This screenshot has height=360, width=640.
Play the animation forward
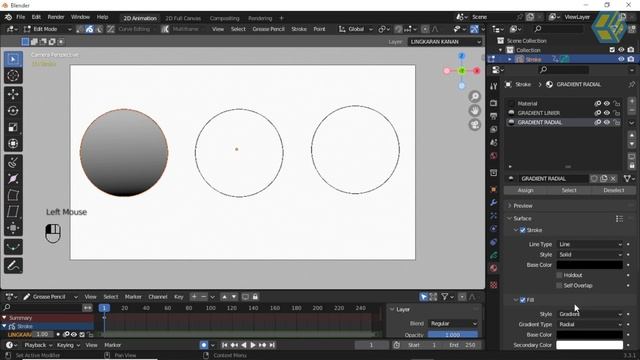point(253,345)
